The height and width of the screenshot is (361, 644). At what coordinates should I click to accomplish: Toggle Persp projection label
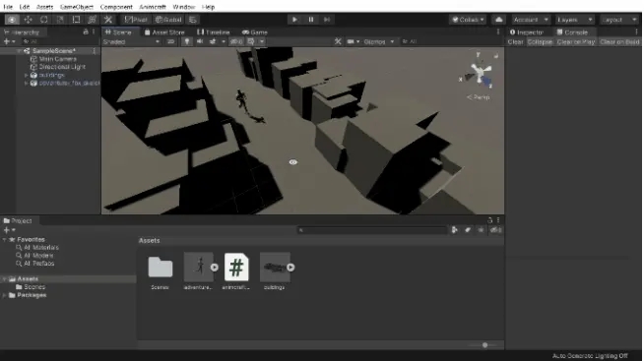click(479, 97)
